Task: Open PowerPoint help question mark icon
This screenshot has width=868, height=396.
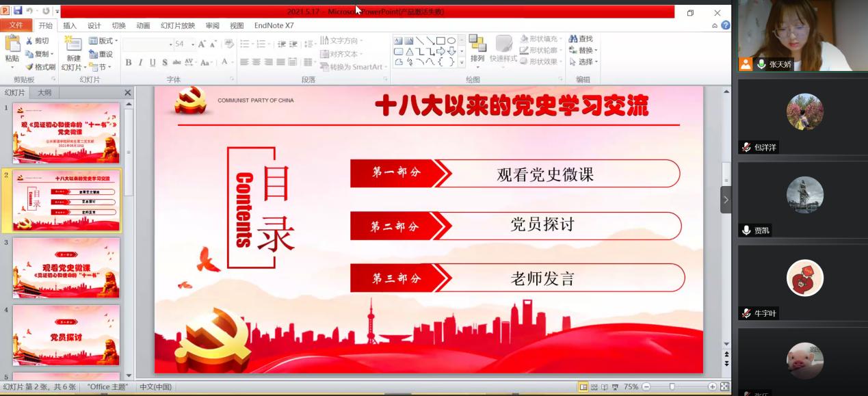Action: (x=726, y=25)
